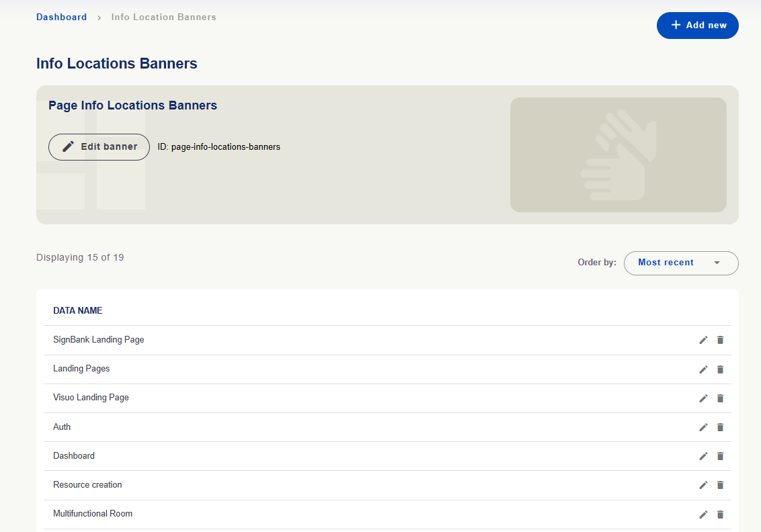Click the Add new button
Image resolution: width=761 pixels, height=532 pixels.
tap(697, 26)
